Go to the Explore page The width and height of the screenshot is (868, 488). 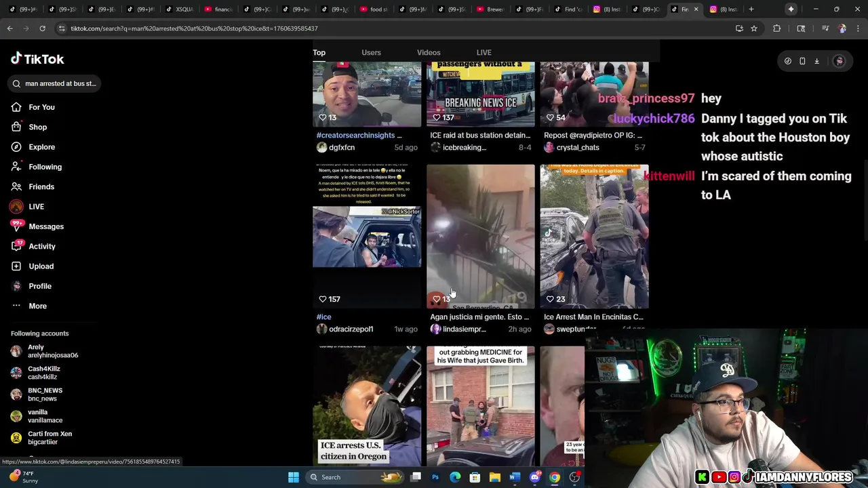tap(41, 147)
